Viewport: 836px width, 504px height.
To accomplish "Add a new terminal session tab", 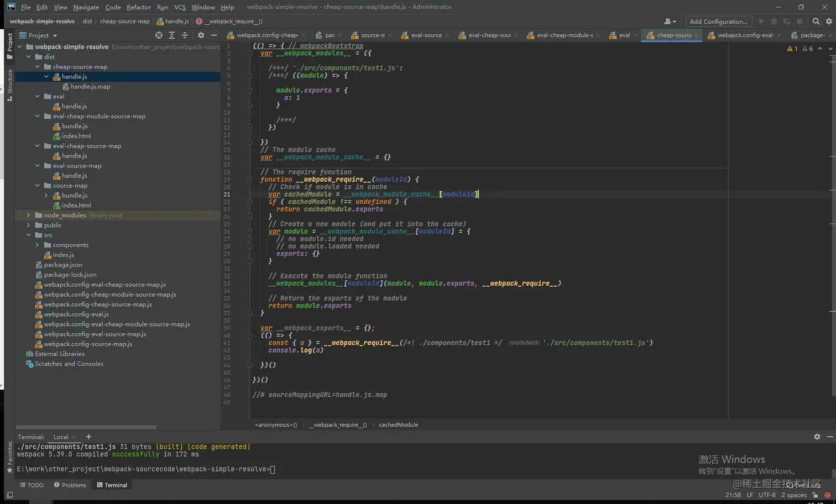I will point(88,437).
